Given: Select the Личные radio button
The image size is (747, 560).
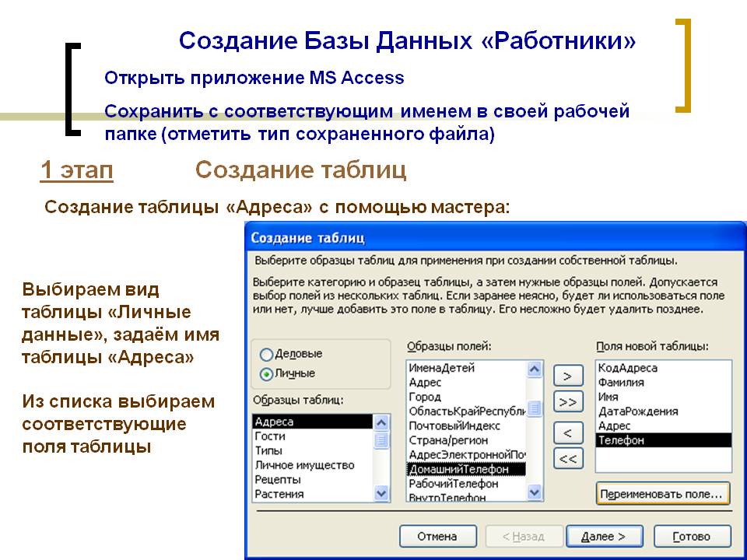Looking at the screenshot, I should click(266, 373).
